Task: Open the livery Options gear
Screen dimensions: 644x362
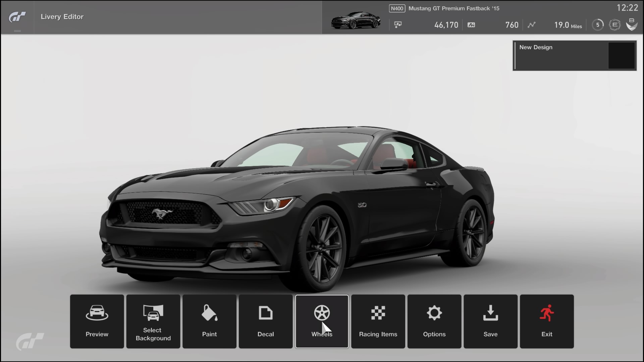Action: [x=434, y=312]
